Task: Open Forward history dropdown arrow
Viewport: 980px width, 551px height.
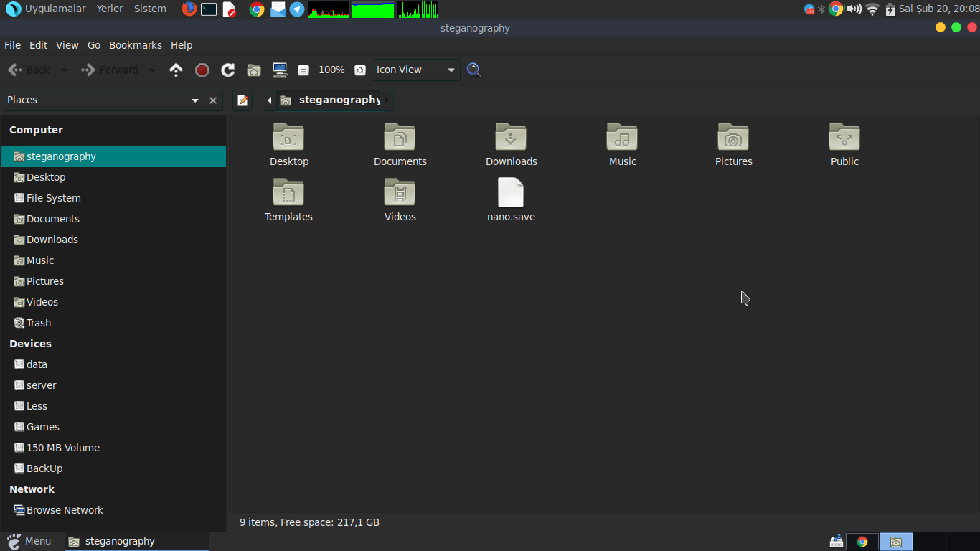Action: tap(153, 70)
